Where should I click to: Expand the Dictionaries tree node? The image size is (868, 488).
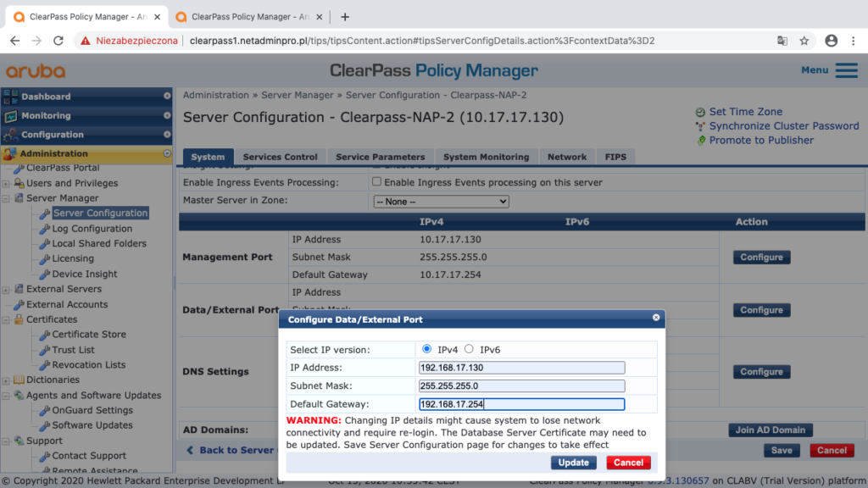tap(6, 380)
